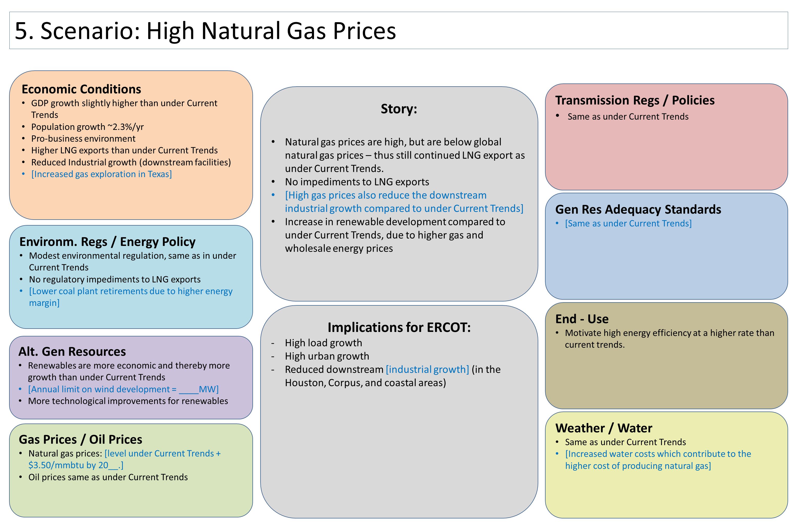
Task: Click the Story: heading in gray box
Action: click(399, 109)
